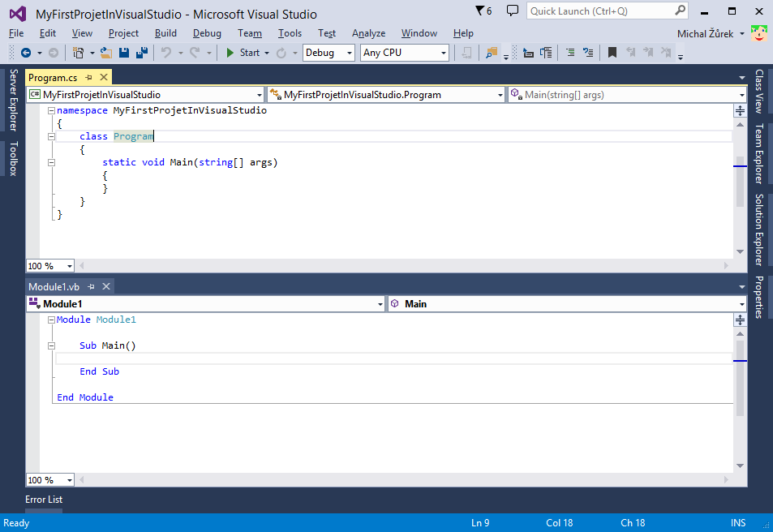Open the Build menu
The image size is (773, 532).
(165, 33)
